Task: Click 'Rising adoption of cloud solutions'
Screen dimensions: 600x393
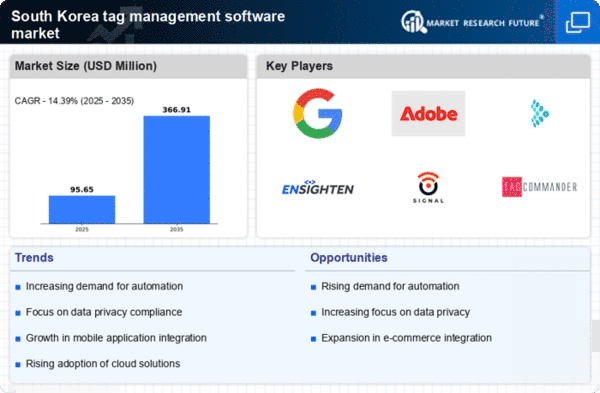Action: pyautogui.click(x=103, y=364)
